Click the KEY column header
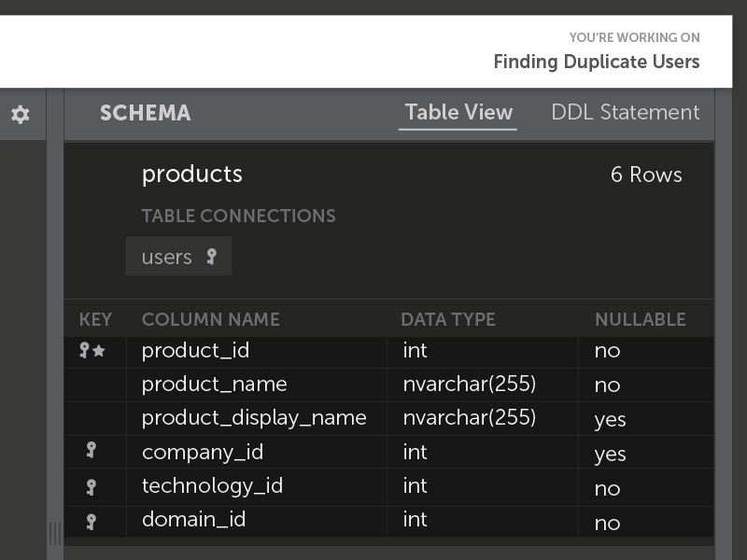747x560 pixels. pyautogui.click(x=95, y=319)
